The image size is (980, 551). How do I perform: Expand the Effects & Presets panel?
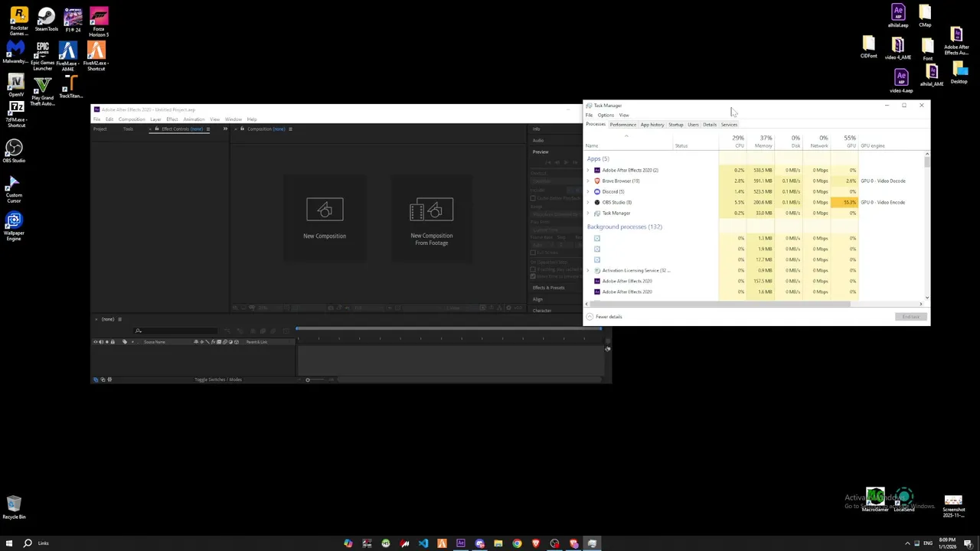[548, 288]
